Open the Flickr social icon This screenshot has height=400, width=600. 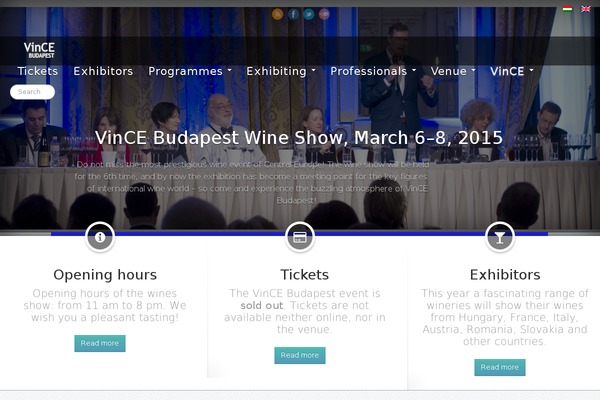pyautogui.click(x=324, y=15)
